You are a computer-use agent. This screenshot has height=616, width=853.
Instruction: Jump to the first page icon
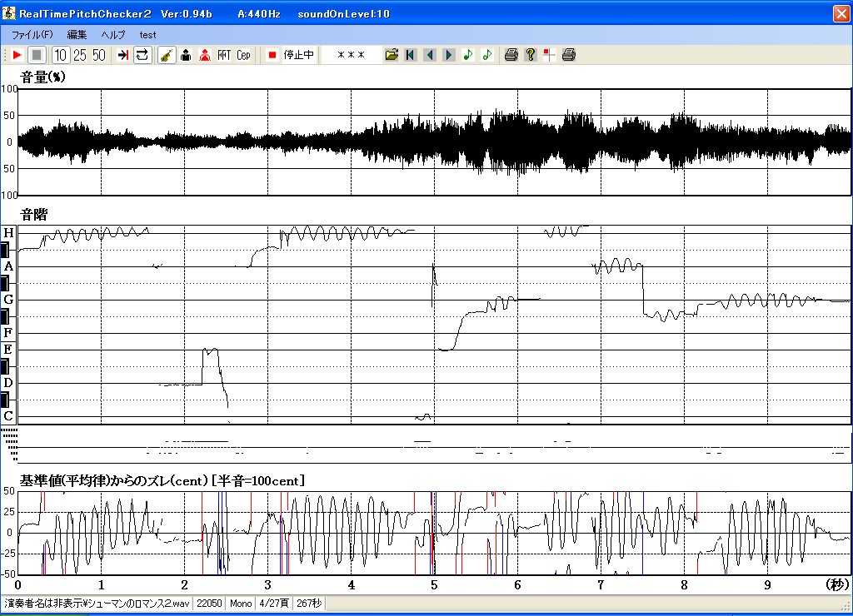point(411,55)
